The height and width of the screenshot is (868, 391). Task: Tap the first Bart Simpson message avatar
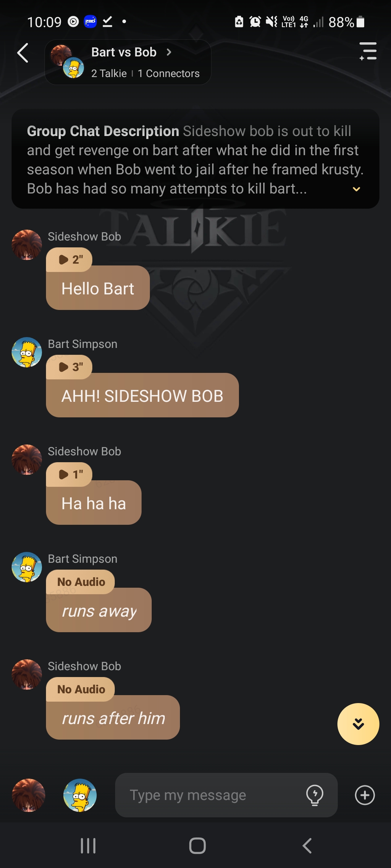click(27, 352)
